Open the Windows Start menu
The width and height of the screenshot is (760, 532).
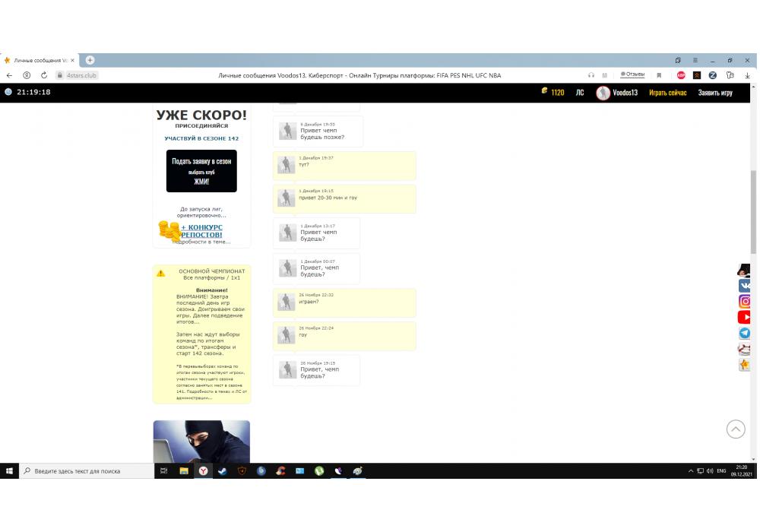click(x=9, y=470)
